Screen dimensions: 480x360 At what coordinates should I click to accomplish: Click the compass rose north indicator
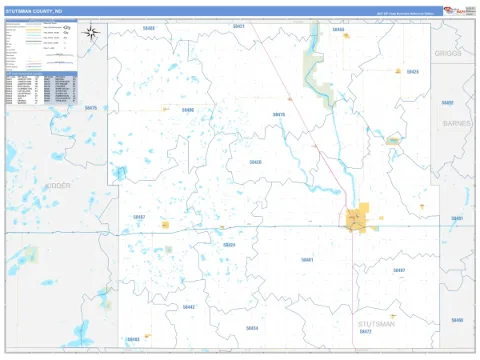click(91, 33)
